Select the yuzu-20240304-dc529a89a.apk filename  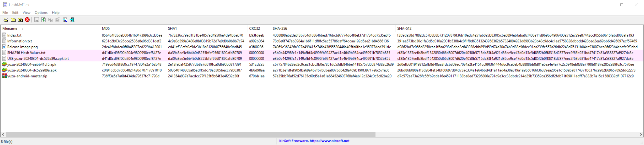coord(32,70)
